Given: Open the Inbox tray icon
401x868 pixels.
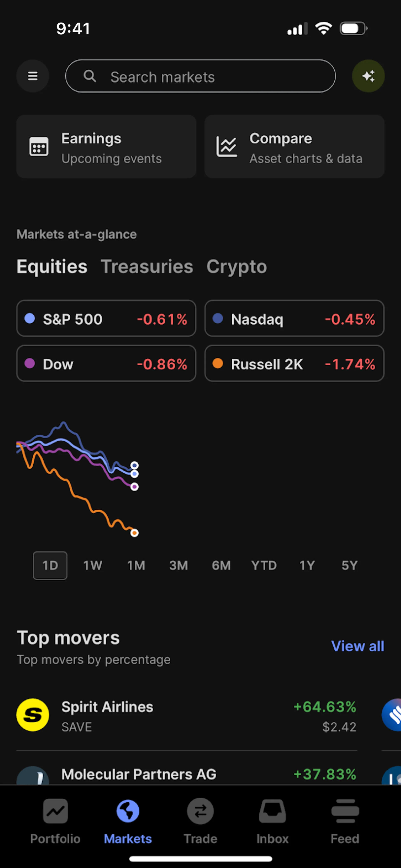Looking at the screenshot, I should click(272, 811).
